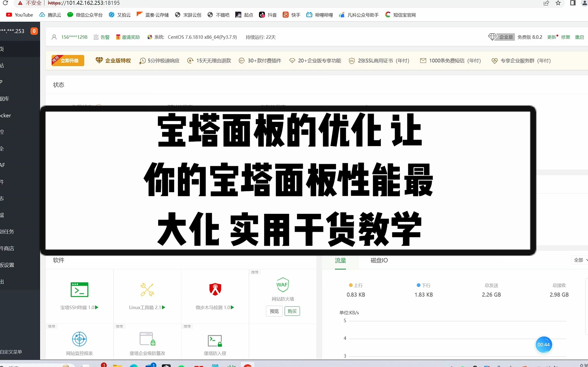
Task: Open the 哔哩哔哩 bookmark
Action: [x=320, y=15]
